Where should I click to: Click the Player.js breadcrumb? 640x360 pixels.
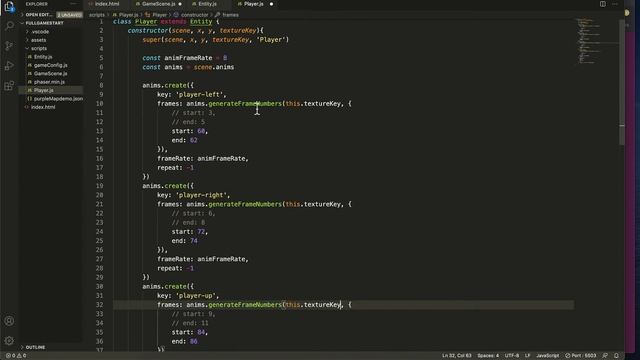point(128,15)
